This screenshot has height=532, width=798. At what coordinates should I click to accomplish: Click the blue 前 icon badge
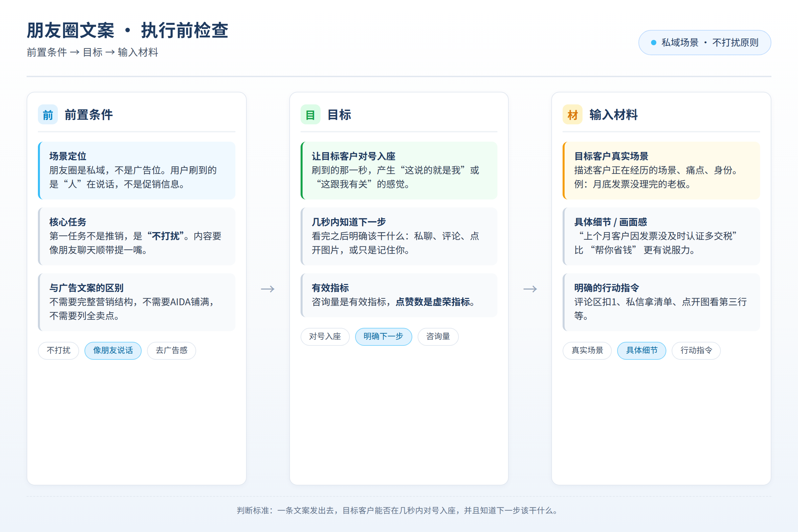coord(48,115)
